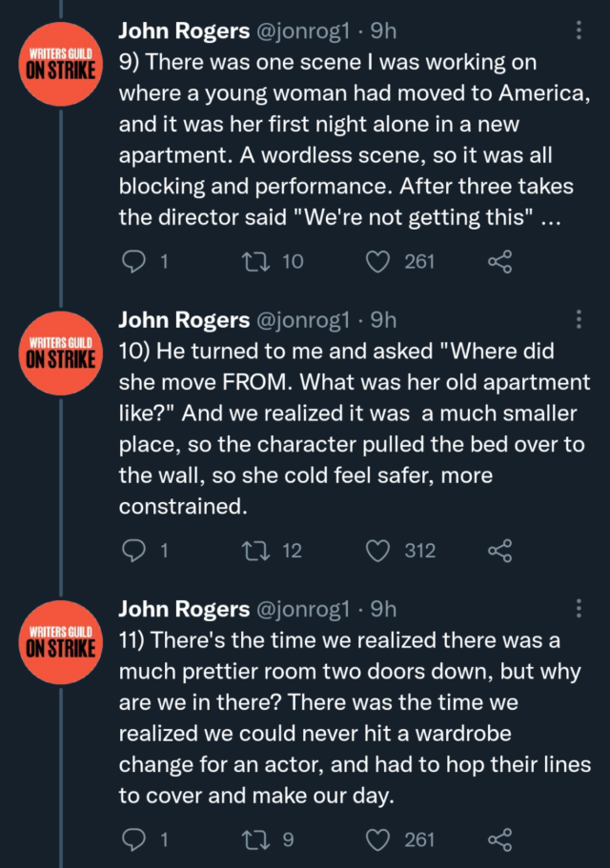The width and height of the screenshot is (610, 868).
Task: Open the Writers Guild avatar on tweet 9
Action: click(60, 64)
